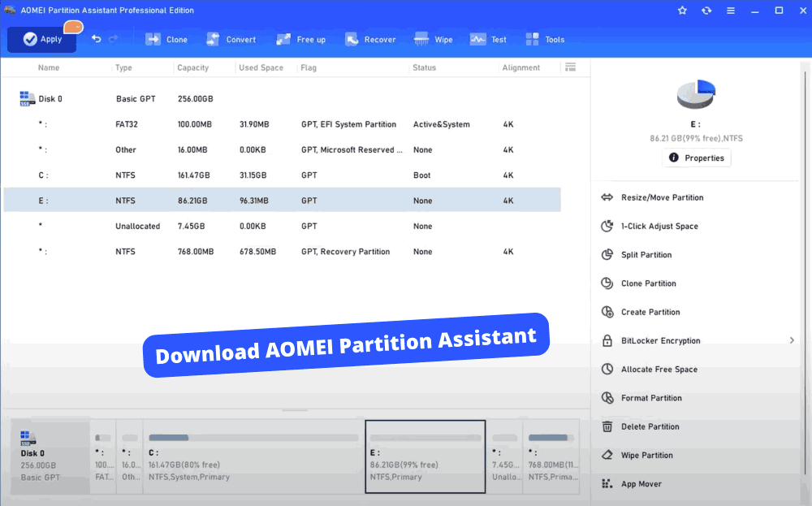812x506 pixels.
Task: Click the Split Partition icon
Action: click(x=607, y=255)
